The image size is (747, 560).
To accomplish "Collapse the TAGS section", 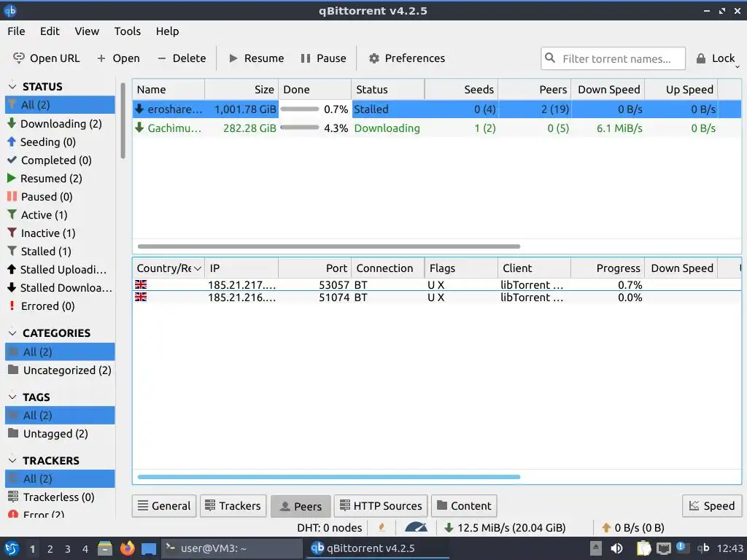I will tap(13, 397).
